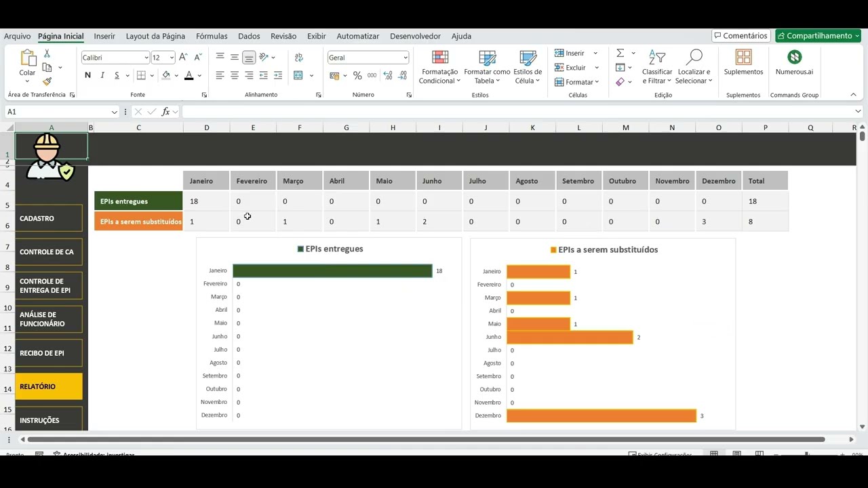Image resolution: width=868 pixels, height=488 pixels.
Task: Open Localizar e Selecionar magnifier
Action: [694, 67]
